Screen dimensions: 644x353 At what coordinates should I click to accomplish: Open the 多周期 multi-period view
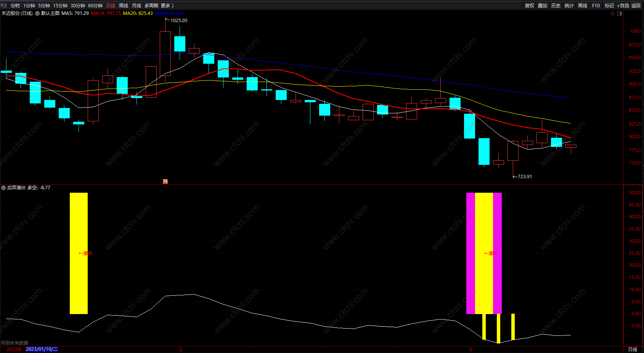(x=151, y=6)
